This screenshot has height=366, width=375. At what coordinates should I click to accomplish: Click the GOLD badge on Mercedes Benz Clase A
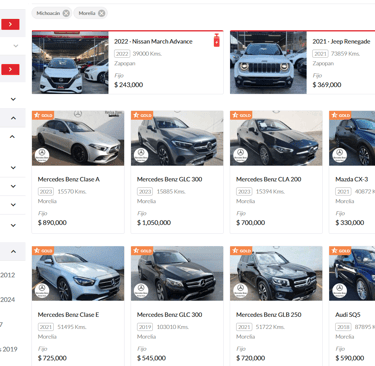43,115
